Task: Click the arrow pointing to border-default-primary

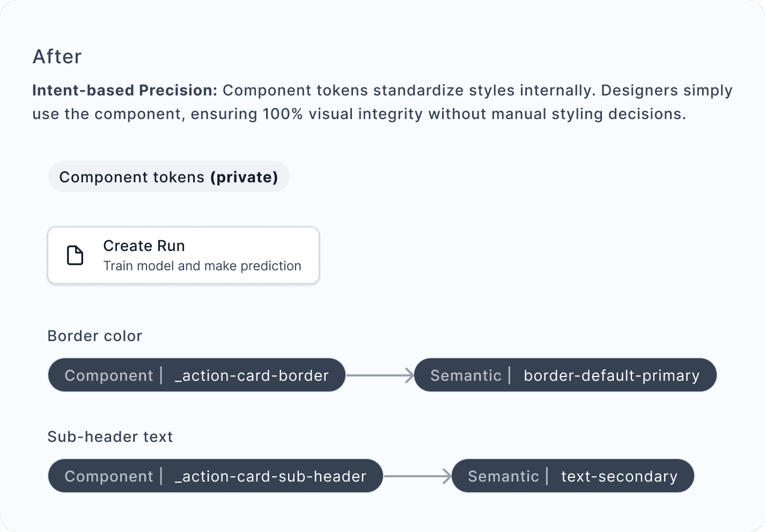Action: pos(380,375)
